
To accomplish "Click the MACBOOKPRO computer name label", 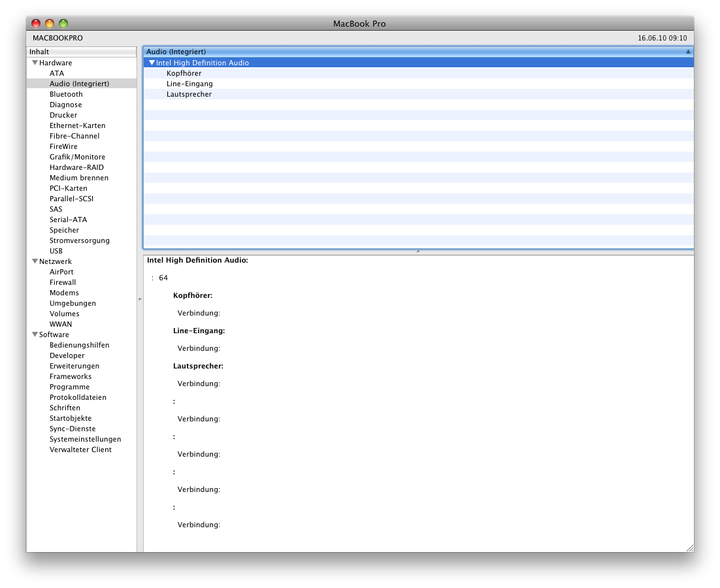I will point(58,38).
